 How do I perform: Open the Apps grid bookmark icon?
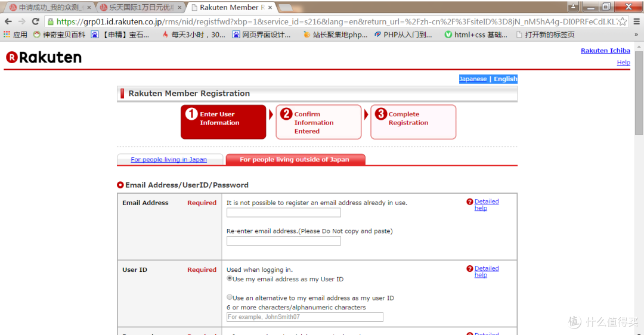coord(7,35)
